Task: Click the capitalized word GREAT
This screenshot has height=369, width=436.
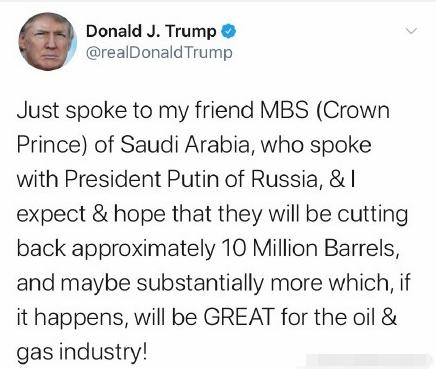Action: [x=239, y=317]
